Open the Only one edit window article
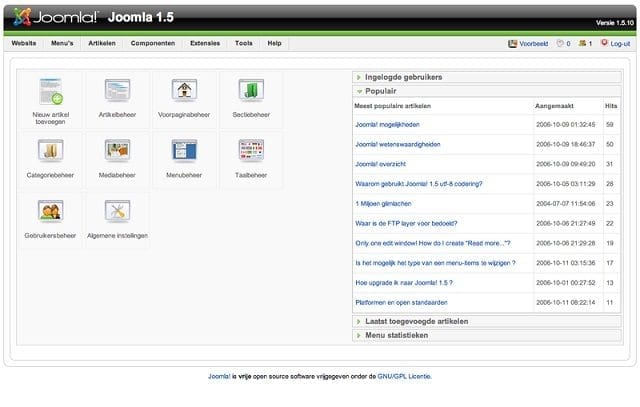Viewport: 640px width, 407px height. coord(433,243)
